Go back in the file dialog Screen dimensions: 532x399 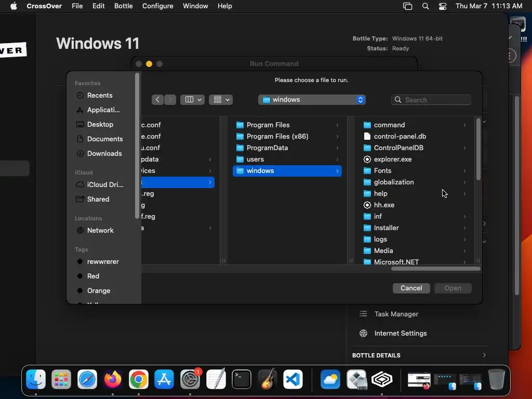157,100
